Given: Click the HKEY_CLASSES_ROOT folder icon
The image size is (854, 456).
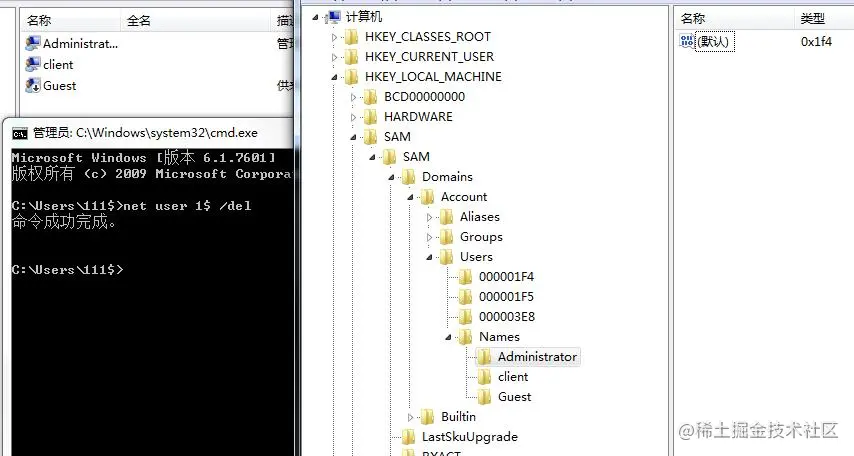Looking at the screenshot, I should pyautogui.click(x=351, y=37).
